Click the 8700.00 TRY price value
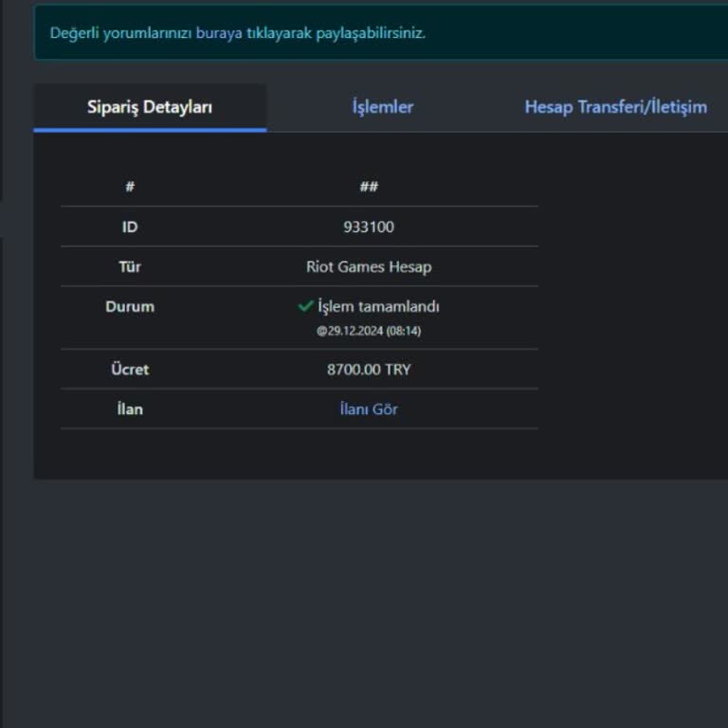Screen dimensions: 728x728 (369, 370)
